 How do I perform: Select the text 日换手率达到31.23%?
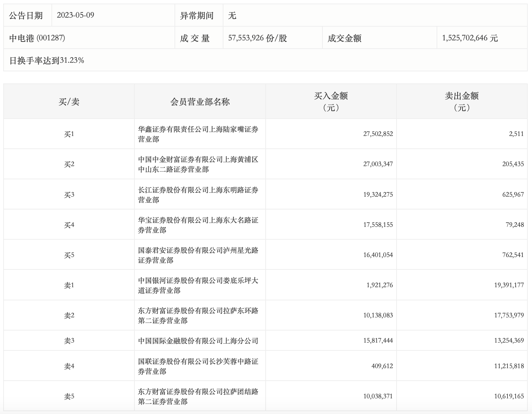(x=46, y=60)
